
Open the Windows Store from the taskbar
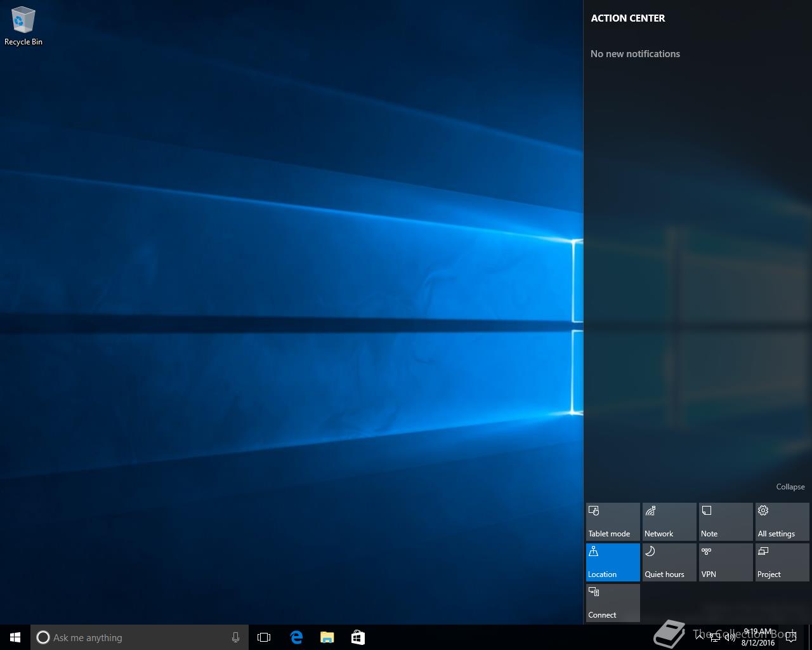pyautogui.click(x=358, y=637)
